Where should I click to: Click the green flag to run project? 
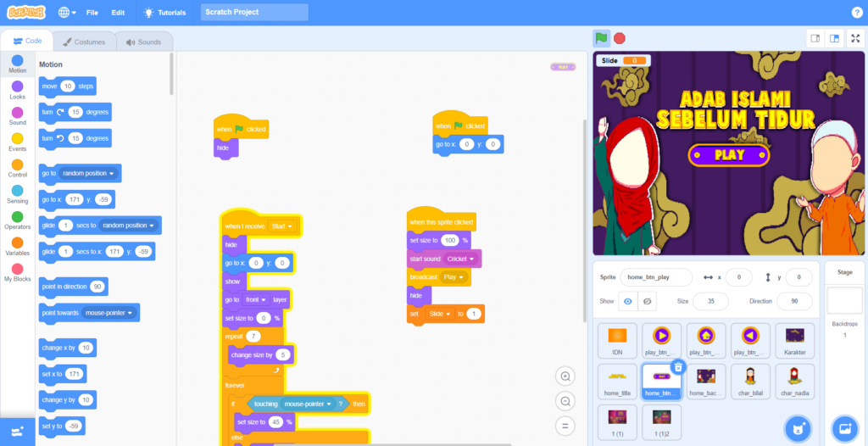pos(601,38)
